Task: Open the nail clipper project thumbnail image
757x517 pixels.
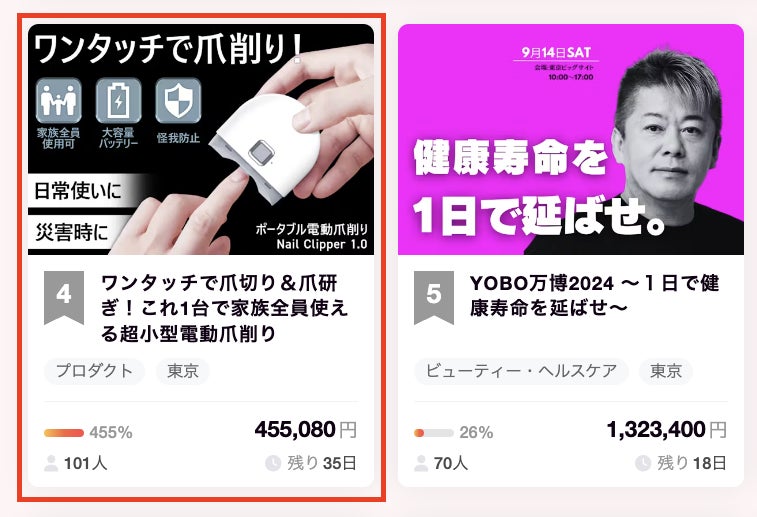Action: click(201, 140)
